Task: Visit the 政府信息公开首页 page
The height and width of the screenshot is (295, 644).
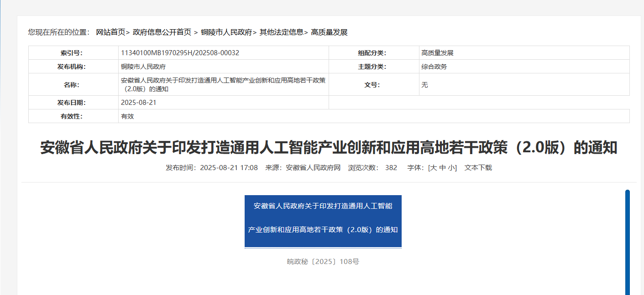Action: [161, 33]
